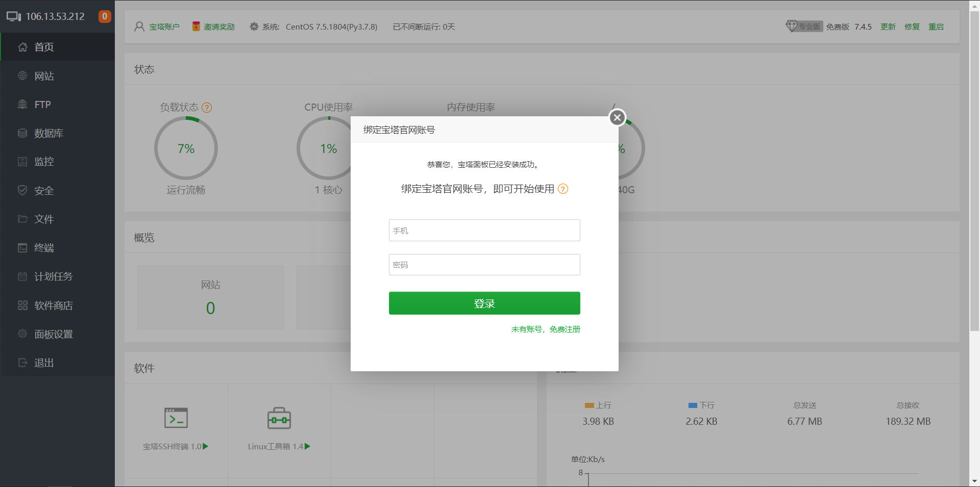980x487 pixels.
Task: Click the 上行 traffic legend
Action: [x=598, y=405]
